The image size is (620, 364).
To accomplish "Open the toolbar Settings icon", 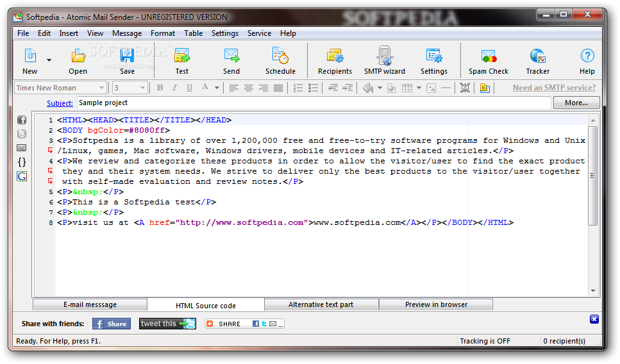I will (434, 60).
